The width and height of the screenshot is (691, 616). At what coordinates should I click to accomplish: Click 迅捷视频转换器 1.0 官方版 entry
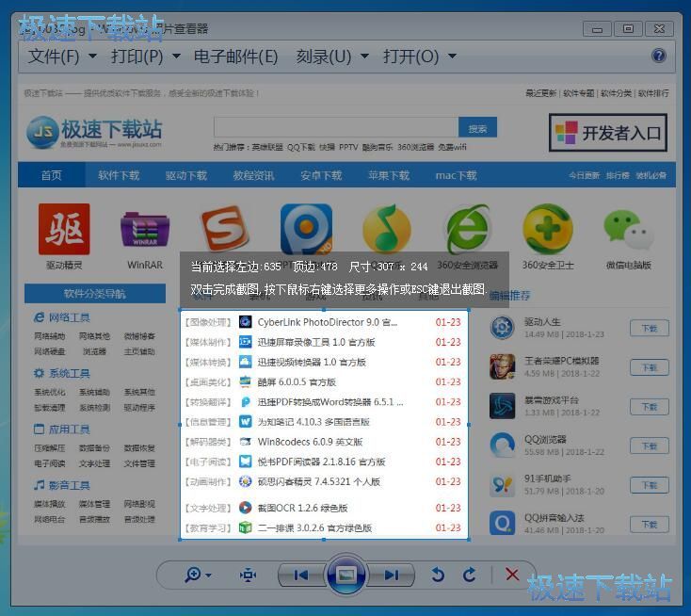point(312,362)
